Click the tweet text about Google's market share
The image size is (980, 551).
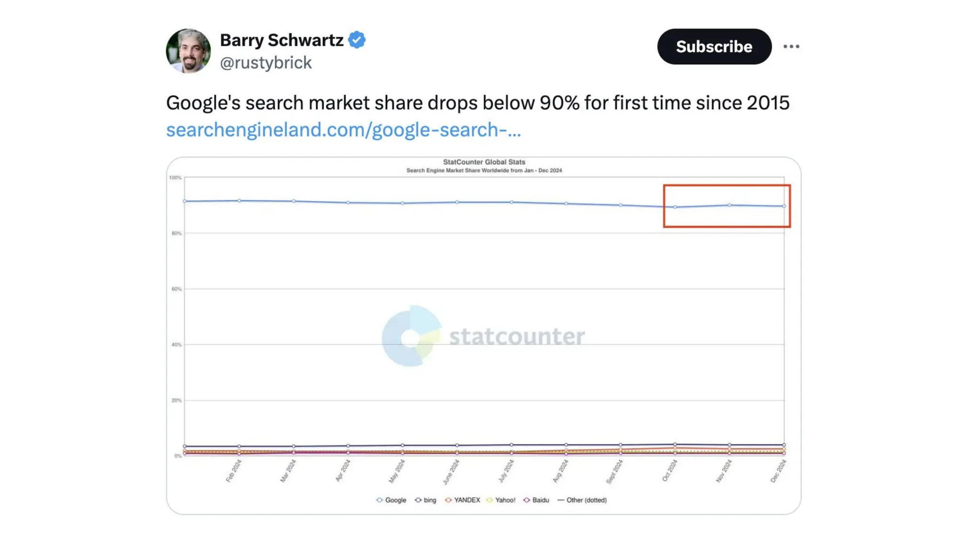[477, 103]
